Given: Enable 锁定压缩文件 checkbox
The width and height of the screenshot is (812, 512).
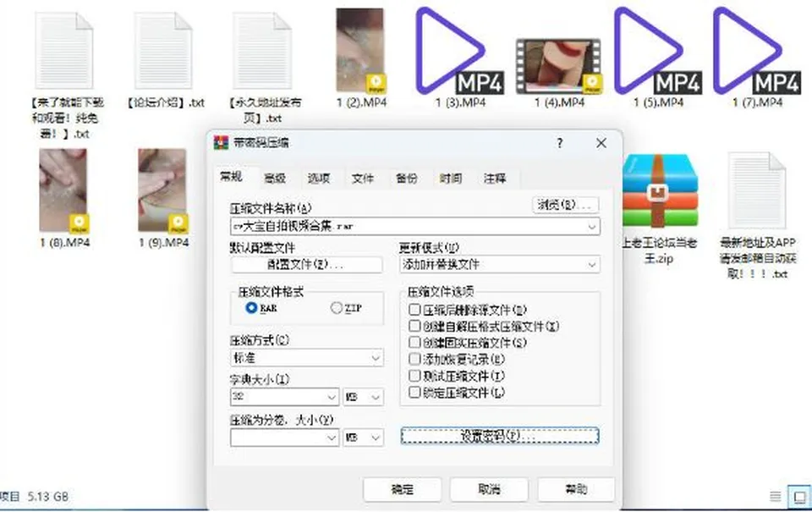Looking at the screenshot, I should pyautogui.click(x=414, y=393).
